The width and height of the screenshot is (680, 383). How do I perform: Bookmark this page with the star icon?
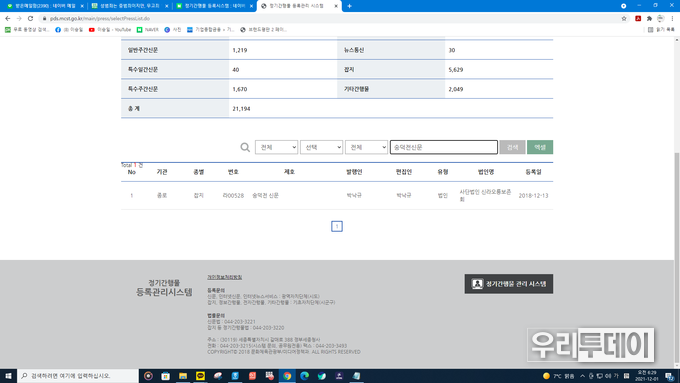point(624,19)
